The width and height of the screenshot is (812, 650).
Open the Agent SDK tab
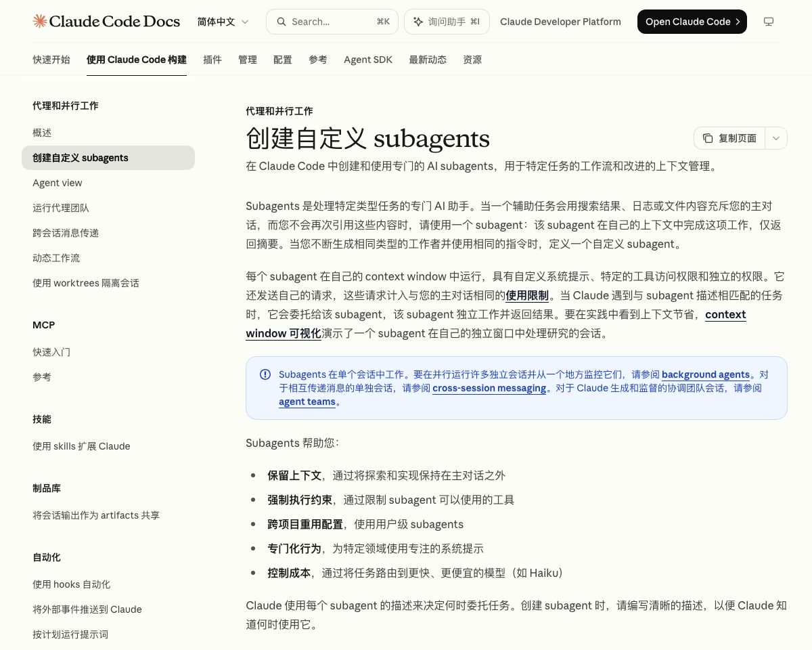tap(368, 60)
